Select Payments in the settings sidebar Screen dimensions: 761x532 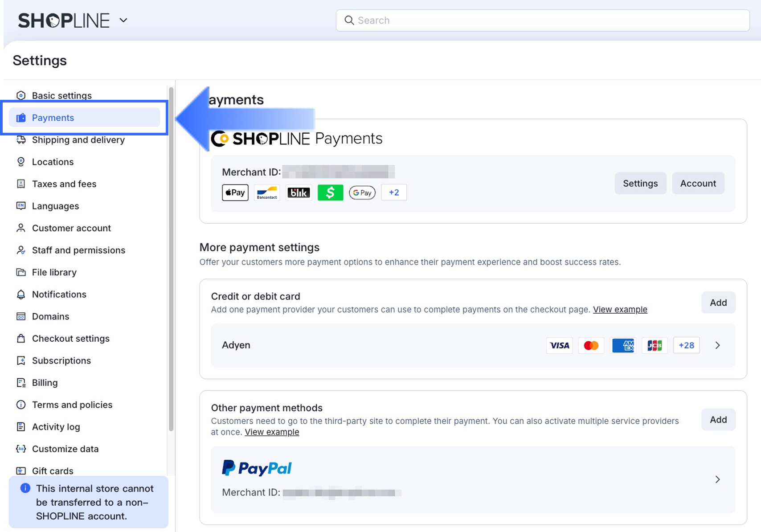(x=84, y=118)
